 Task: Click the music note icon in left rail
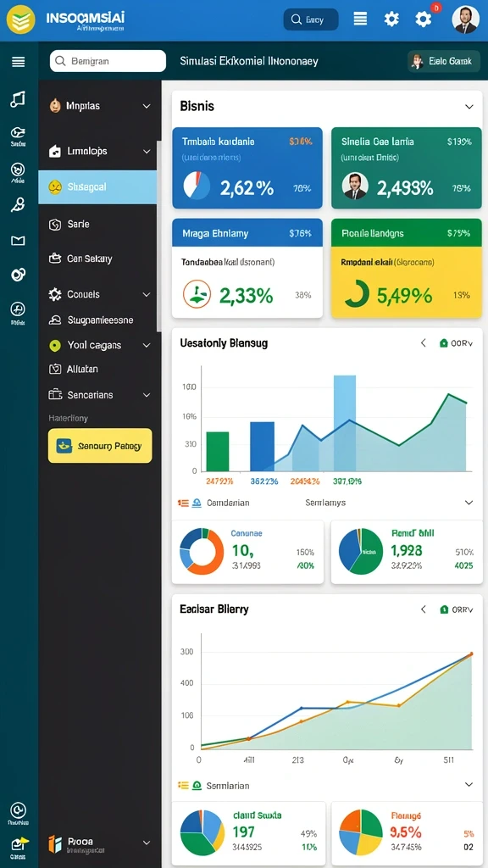(x=18, y=100)
